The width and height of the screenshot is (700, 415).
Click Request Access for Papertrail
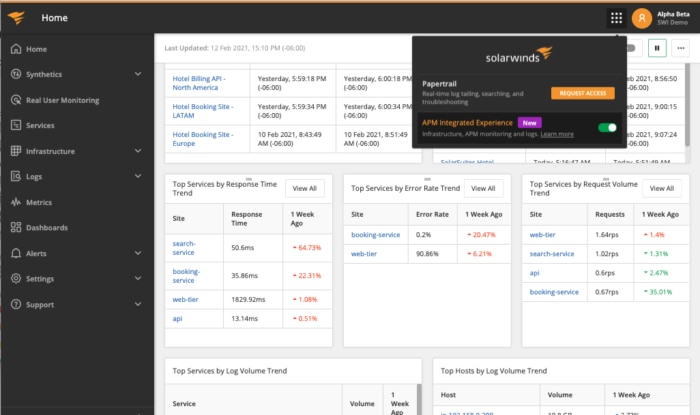pyautogui.click(x=582, y=93)
